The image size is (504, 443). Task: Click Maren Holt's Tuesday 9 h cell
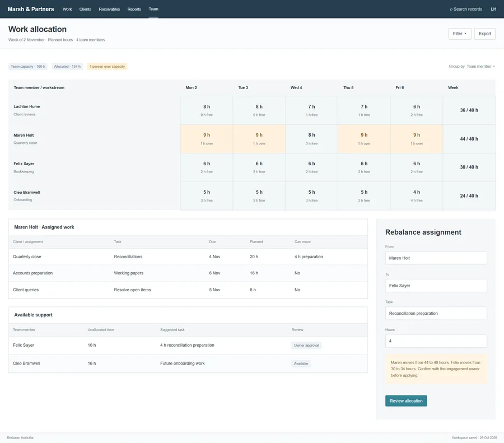(x=259, y=139)
